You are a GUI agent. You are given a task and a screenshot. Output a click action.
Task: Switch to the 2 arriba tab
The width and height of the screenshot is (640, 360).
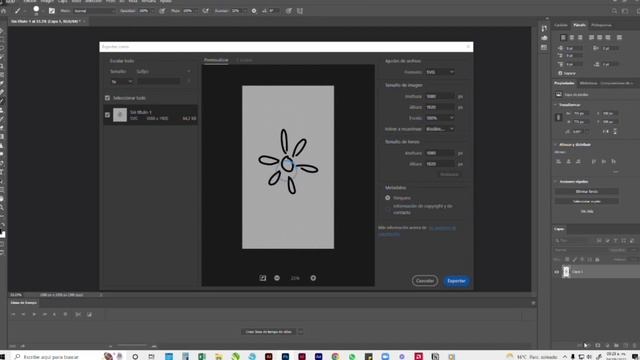tap(244, 60)
